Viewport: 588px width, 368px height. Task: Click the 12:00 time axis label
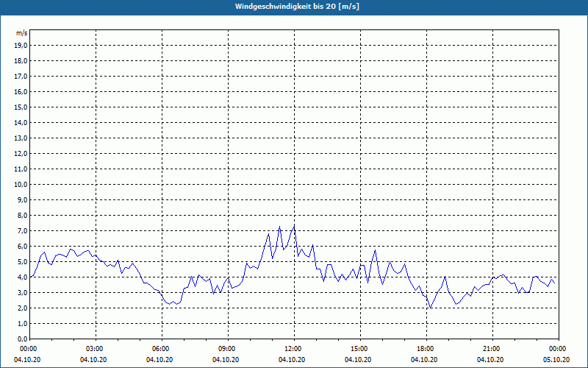(293, 348)
